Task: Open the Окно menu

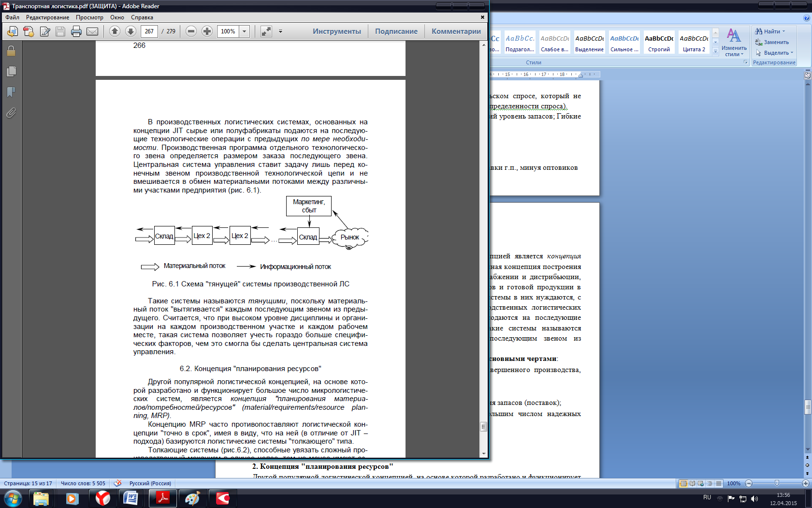Action: (x=117, y=17)
